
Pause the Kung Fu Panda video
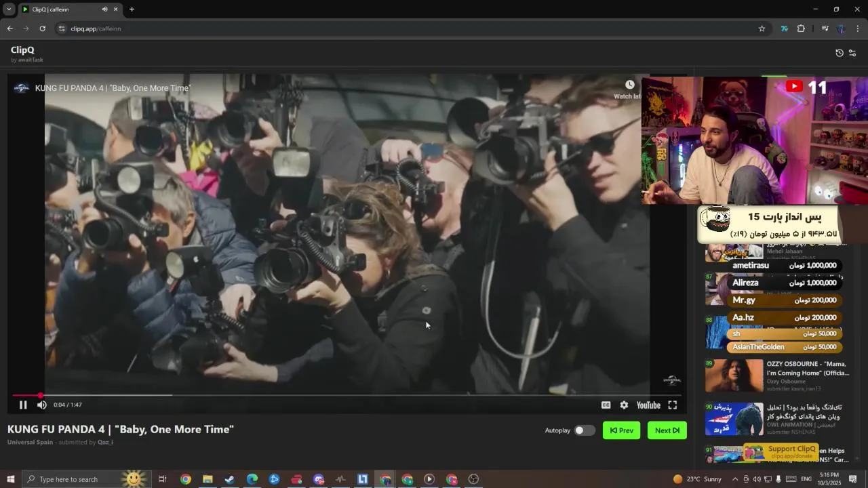click(x=23, y=405)
